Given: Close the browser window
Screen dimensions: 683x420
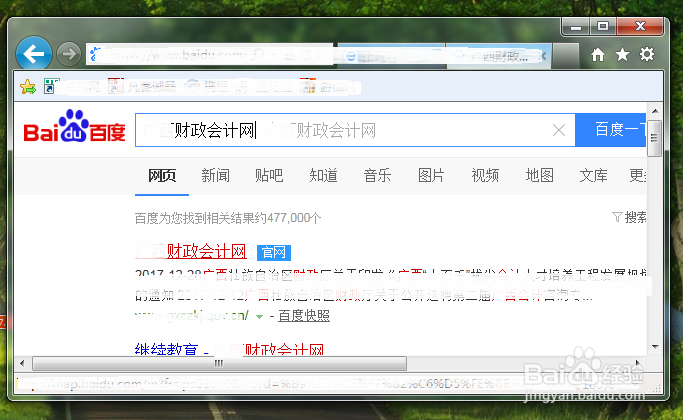Looking at the screenshot, I should click(x=640, y=27).
